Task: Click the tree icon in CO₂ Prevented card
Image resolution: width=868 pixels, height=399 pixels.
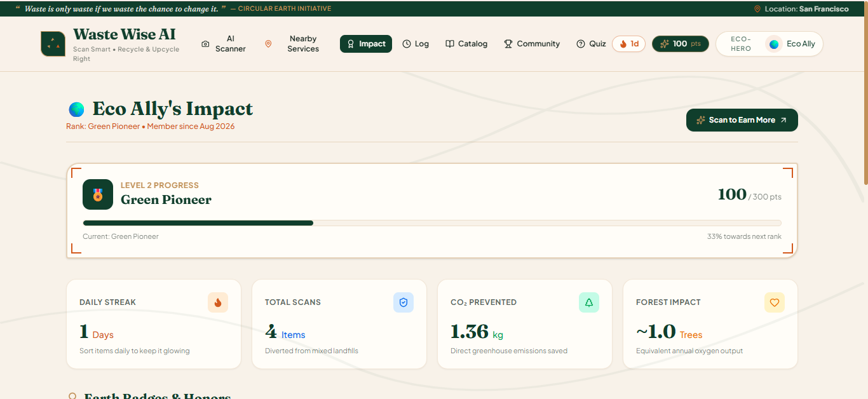Action: pos(589,302)
